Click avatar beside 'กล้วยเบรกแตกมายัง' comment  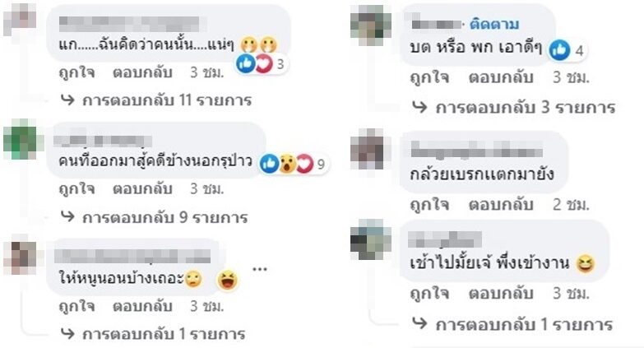tap(368, 149)
